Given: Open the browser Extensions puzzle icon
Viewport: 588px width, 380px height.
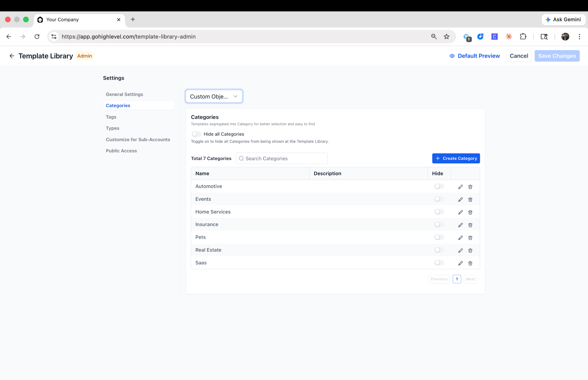Looking at the screenshot, I should 523,36.
